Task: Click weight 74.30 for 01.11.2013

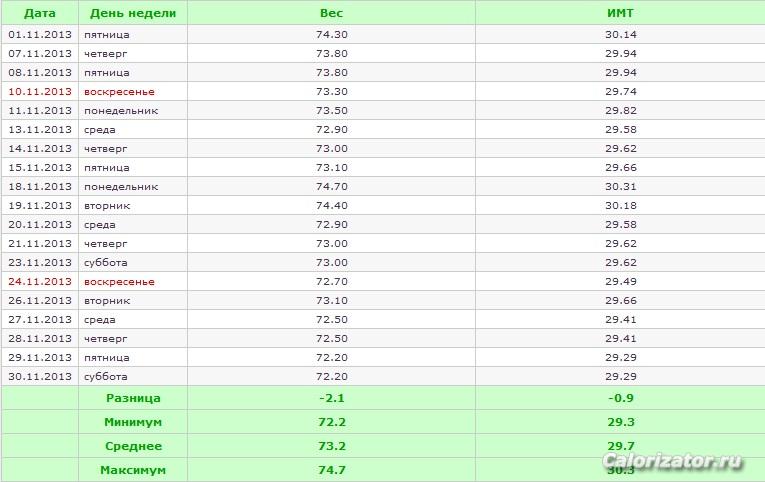Action: pyautogui.click(x=332, y=35)
